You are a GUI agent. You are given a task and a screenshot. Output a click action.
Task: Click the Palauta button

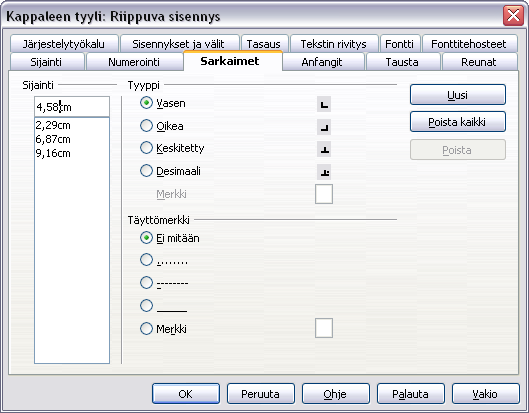coord(411,394)
